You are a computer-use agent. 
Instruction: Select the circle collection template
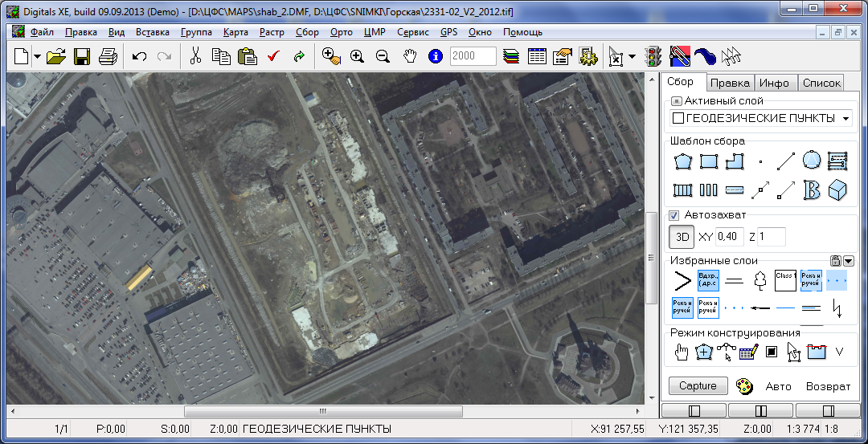coord(812,161)
